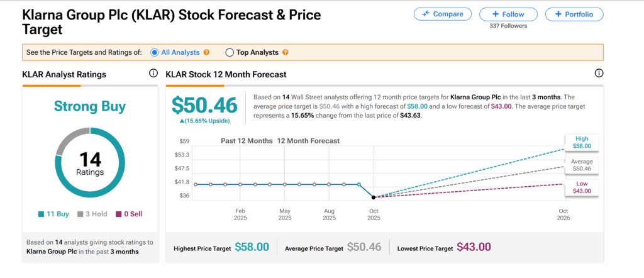Click the 0 Sell legend entry
The height and width of the screenshot is (278, 644).
click(x=129, y=214)
